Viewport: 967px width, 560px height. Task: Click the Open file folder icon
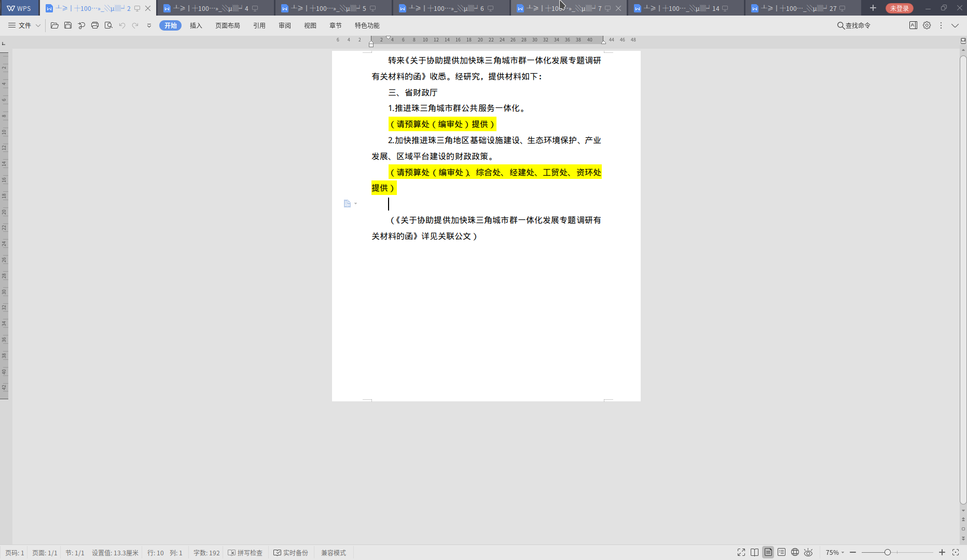(x=54, y=25)
